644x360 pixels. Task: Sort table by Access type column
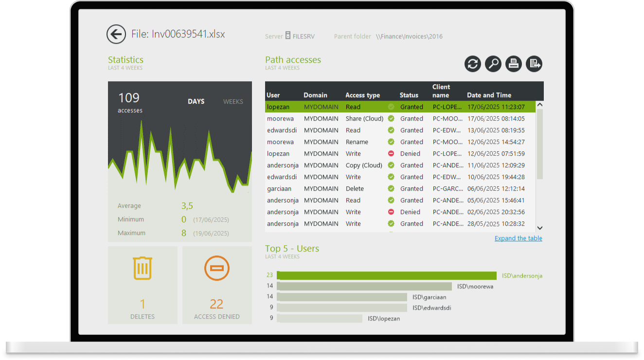[x=362, y=95]
